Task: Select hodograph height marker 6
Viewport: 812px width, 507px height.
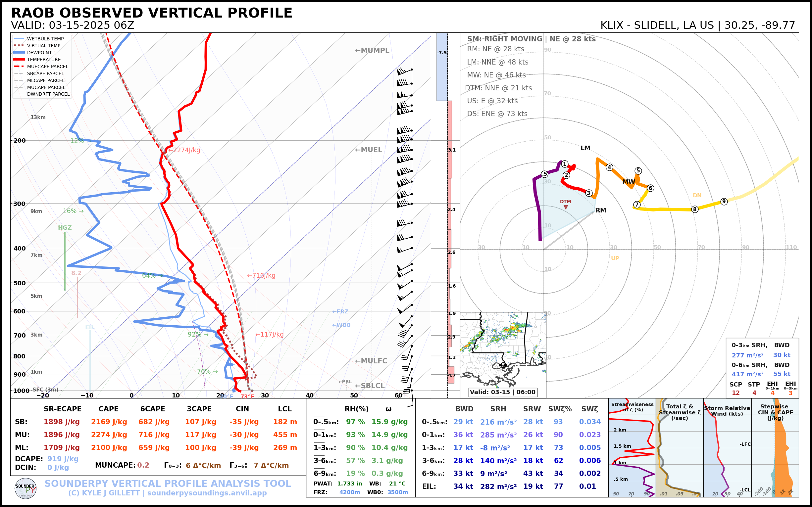Action: (x=650, y=188)
